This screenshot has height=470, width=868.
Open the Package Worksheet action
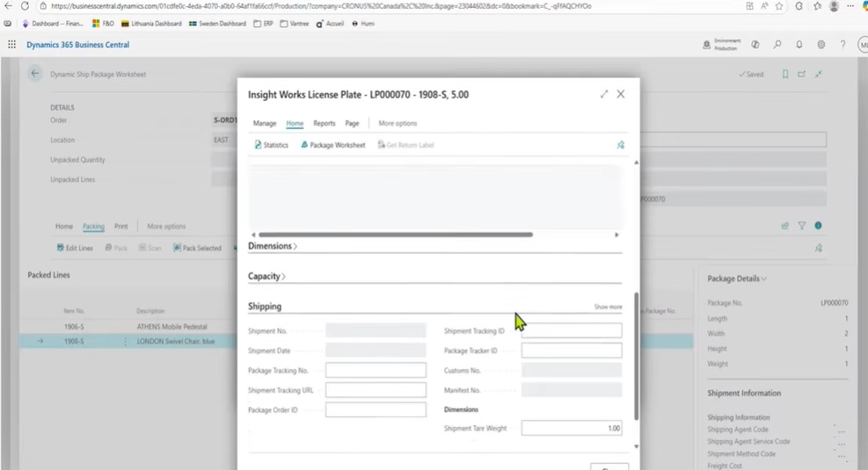pyautogui.click(x=332, y=145)
